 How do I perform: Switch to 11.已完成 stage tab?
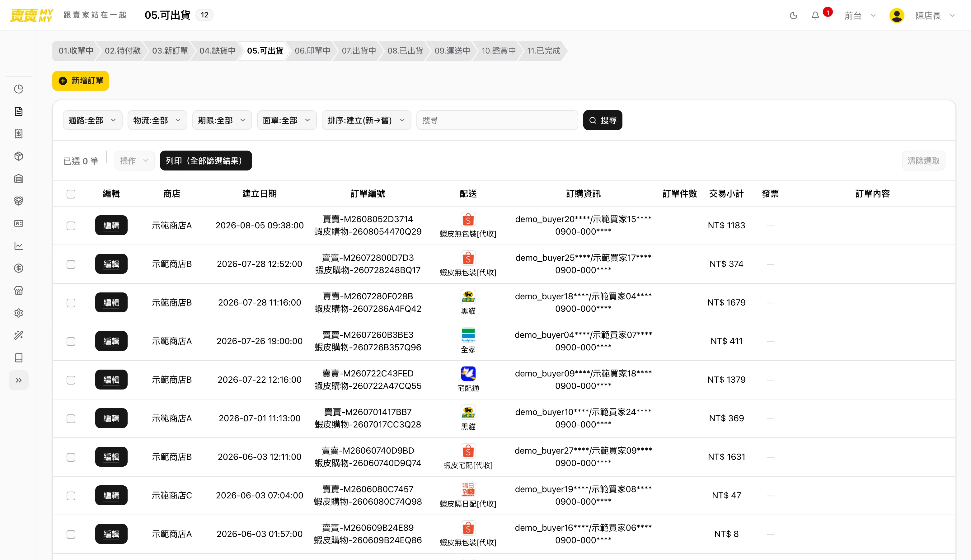click(x=543, y=51)
